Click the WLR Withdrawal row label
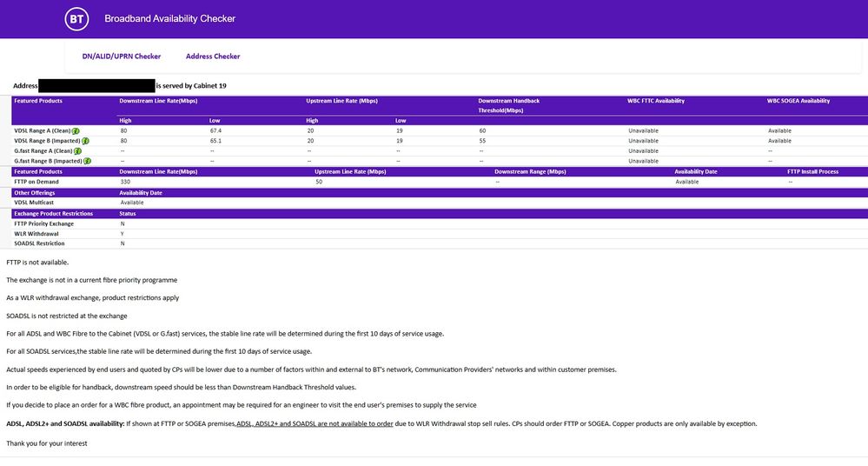This screenshot has height=466, width=868. pyautogui.click(x=36, y=234)
